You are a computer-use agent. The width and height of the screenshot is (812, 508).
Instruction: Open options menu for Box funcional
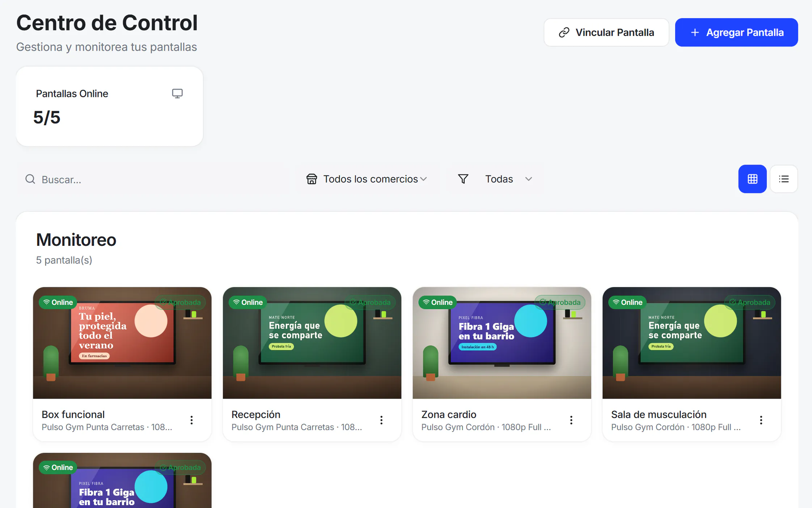pyautogui.click(x=191, y=420)
